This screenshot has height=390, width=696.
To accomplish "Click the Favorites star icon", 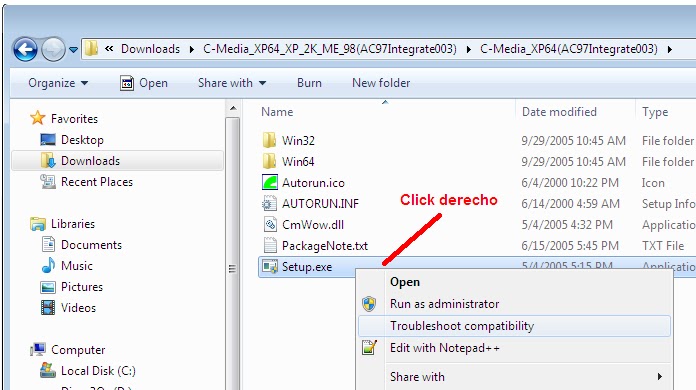I will 38,118.
